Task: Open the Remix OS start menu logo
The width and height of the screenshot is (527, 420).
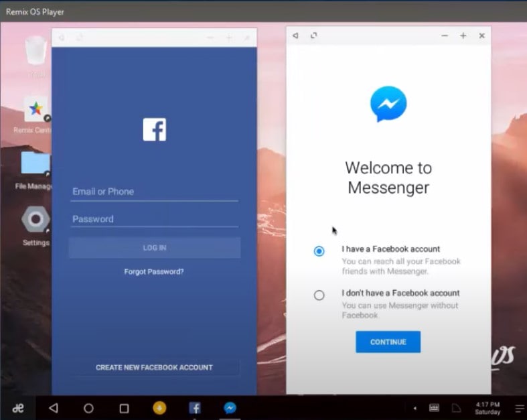Action: [x=18, y=408]
